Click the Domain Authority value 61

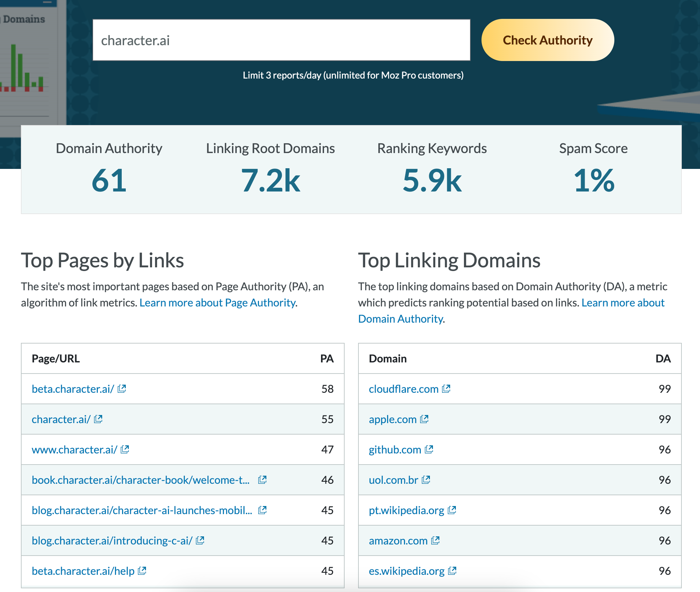point(109,181)
